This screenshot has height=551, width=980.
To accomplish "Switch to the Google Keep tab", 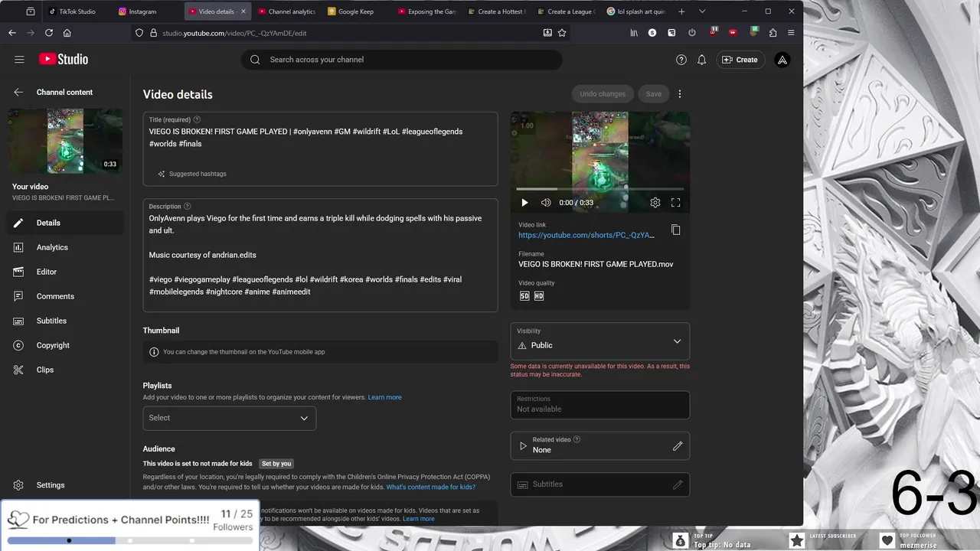I will [356, 11].
